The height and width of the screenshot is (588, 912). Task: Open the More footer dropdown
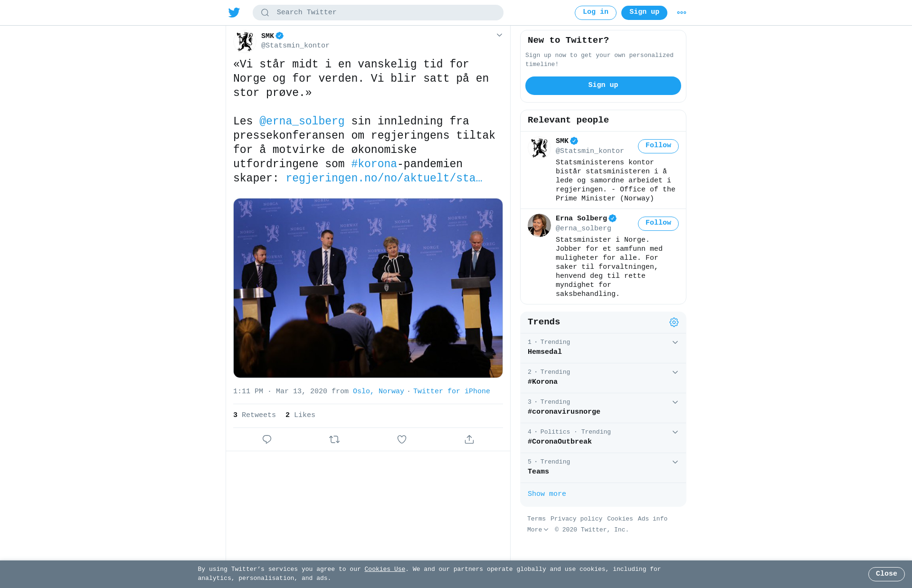click(x=538, y=530)
